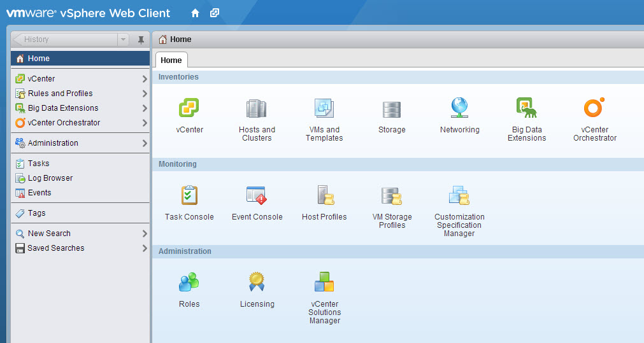Expand the Administration chevron
This screenshot has height=343, width=644.
[145, 143]
